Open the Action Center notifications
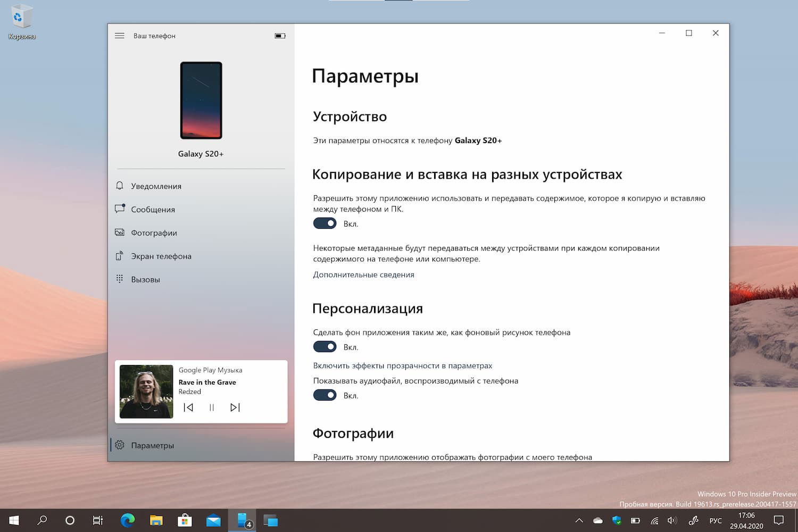Screen dimensions: 798x532 (779, 520)
